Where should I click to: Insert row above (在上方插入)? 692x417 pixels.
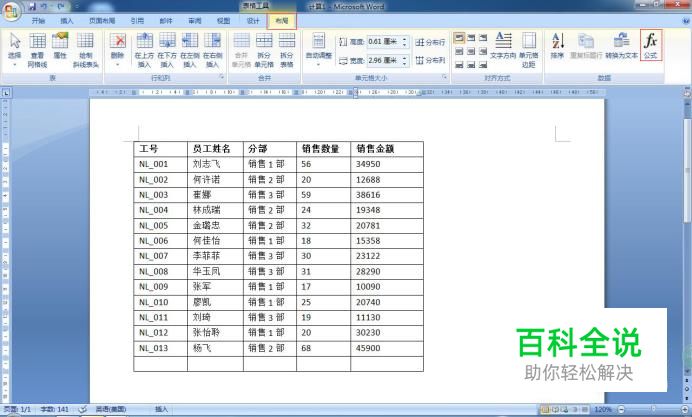click(144, 50)
